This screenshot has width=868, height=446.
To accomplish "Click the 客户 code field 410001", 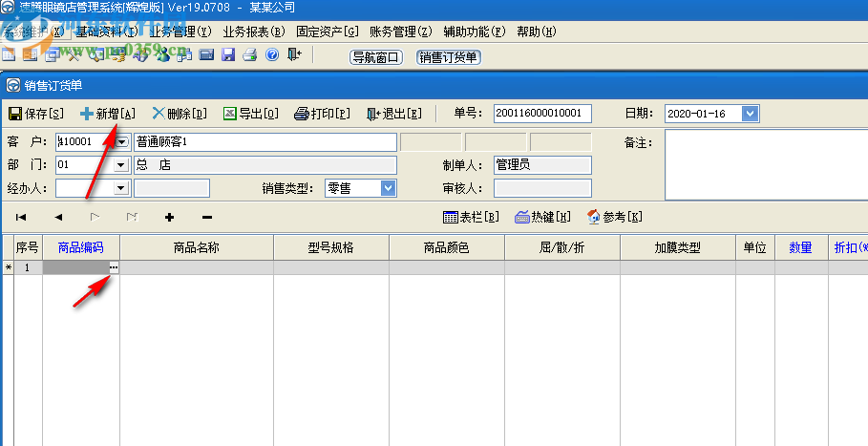I will (86, 142).
